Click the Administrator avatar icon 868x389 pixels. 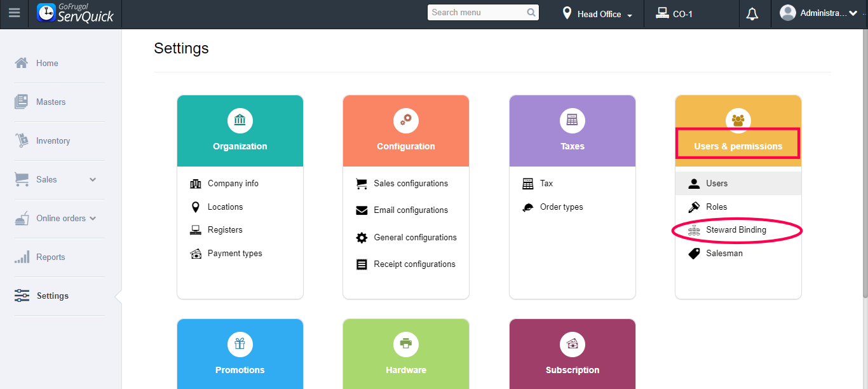point(787,13)
